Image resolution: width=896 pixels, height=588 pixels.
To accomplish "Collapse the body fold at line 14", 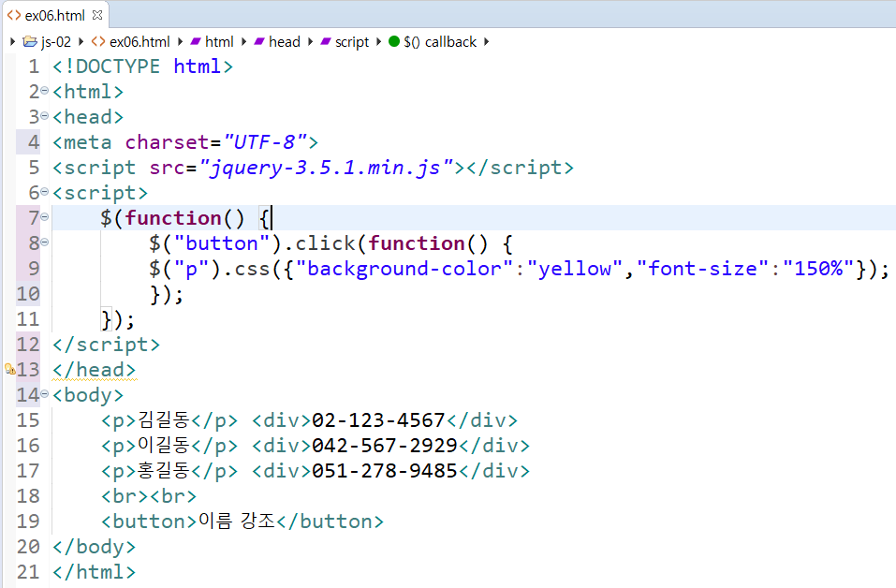I will (x=45, y=393).
